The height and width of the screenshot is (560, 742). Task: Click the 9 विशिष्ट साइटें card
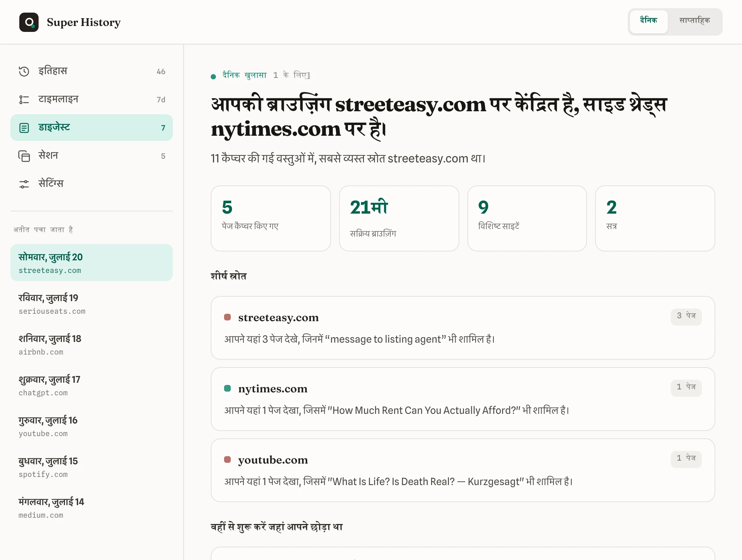click(527, 218)
